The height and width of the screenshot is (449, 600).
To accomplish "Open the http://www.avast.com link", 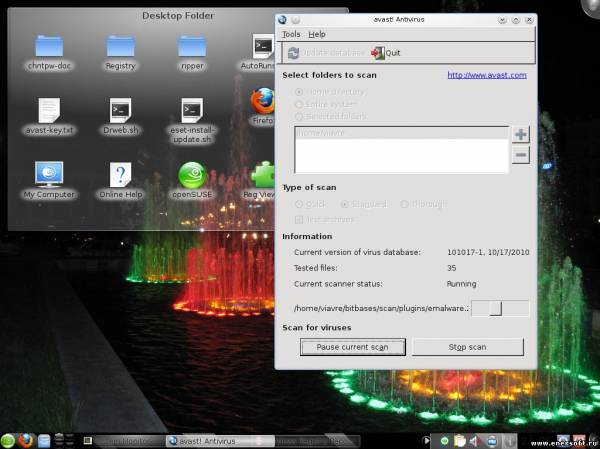I will pyautogui.click(x=487, y=75).
